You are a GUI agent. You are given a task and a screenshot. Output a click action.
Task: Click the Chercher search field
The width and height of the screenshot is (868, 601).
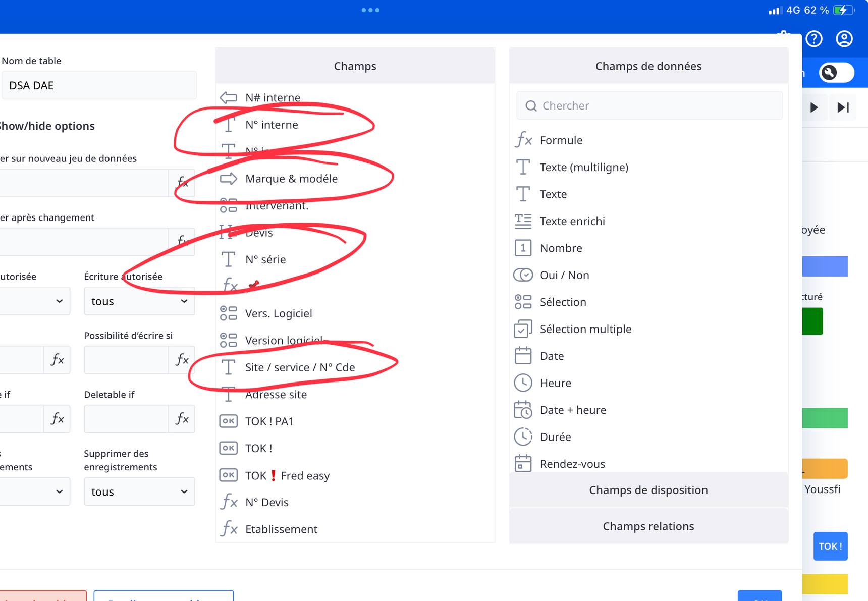(649, 105)
